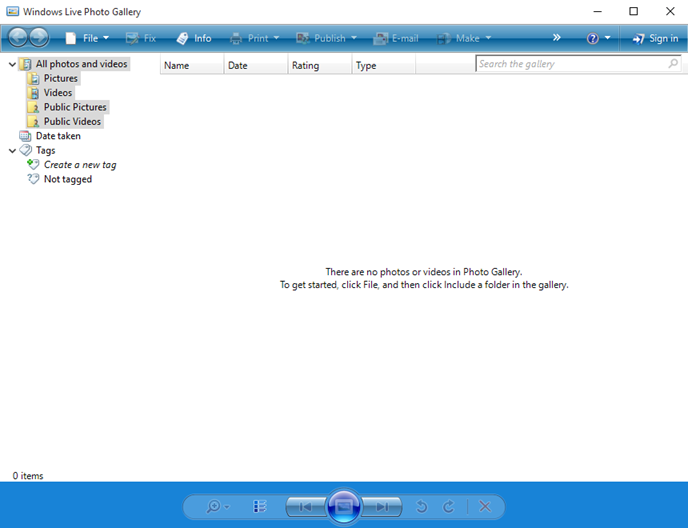Open the Help question mark menu
This screenshot has width=688, height=528.
point(598,38)
